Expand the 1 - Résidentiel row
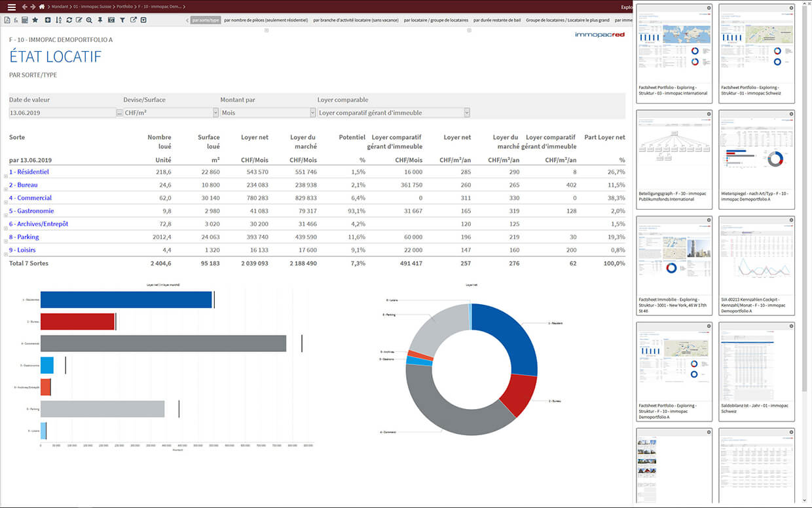 [x=6, y=175]
